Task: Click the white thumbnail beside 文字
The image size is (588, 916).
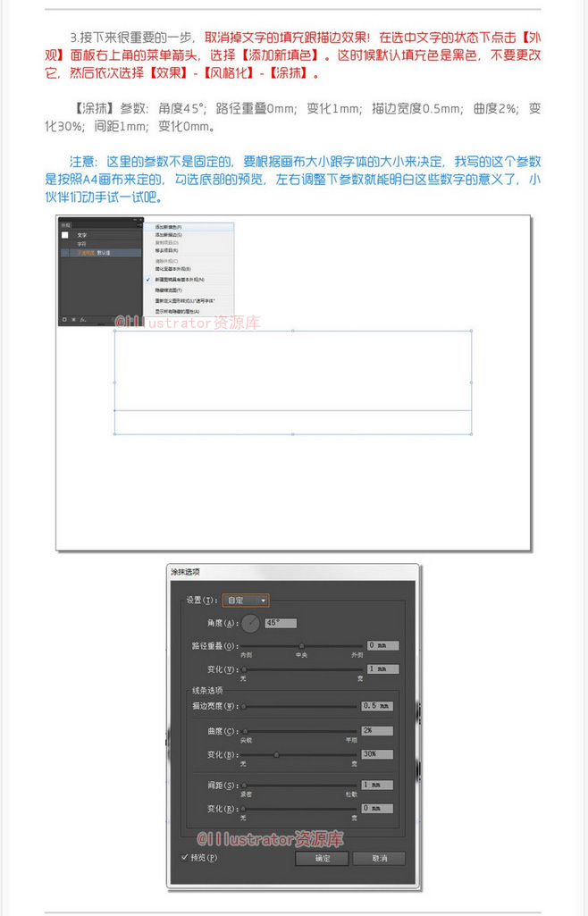Action: click(65, 235)
